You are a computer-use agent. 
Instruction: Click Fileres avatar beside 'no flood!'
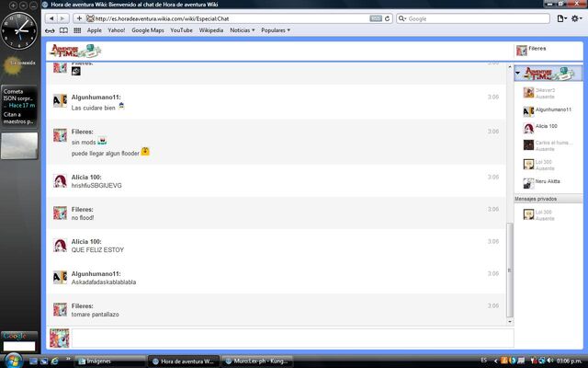[60, 213]
